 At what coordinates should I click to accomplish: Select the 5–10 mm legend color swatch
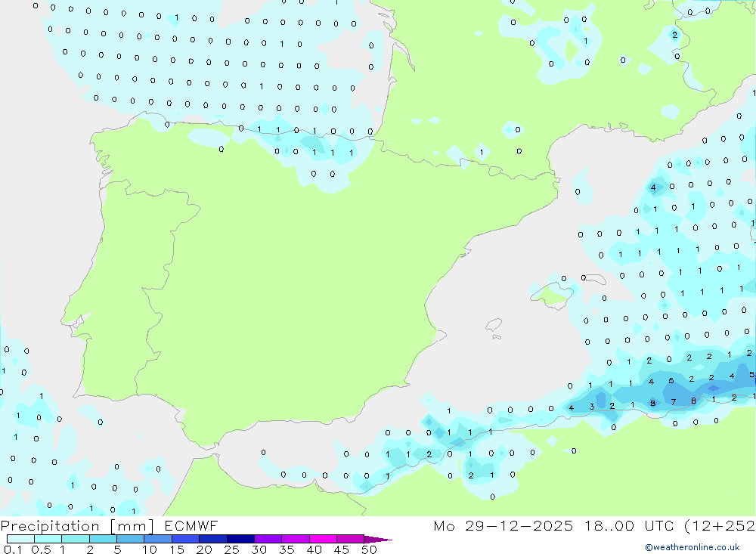coord(131,539)
